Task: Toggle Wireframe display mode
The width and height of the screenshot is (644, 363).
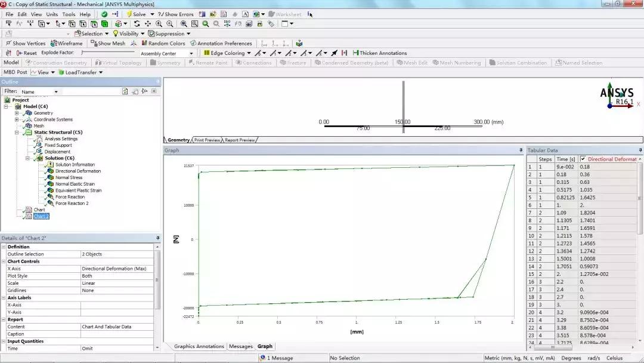Action: [54, 44]
